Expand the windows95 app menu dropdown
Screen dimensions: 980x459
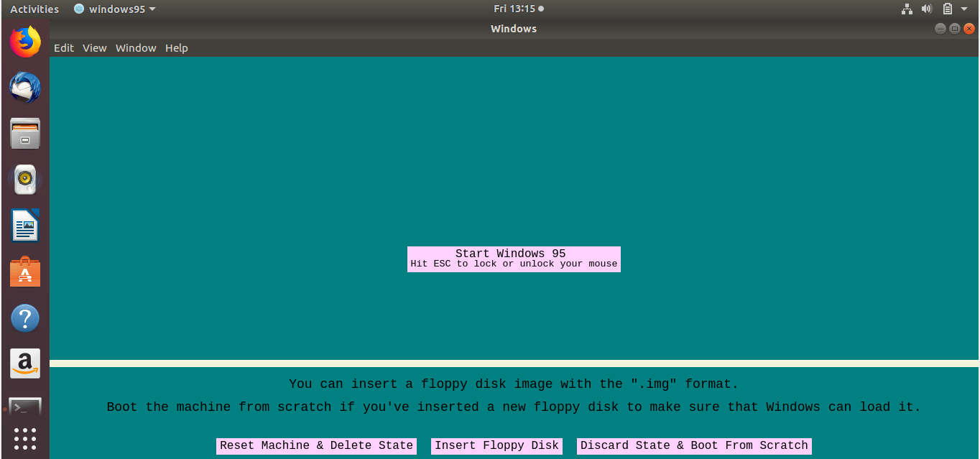(x=115, y=9)
